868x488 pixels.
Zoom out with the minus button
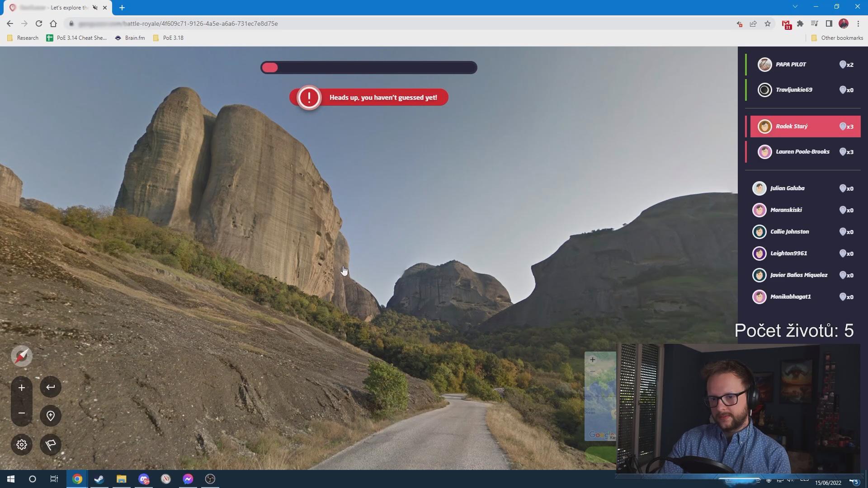21,413
